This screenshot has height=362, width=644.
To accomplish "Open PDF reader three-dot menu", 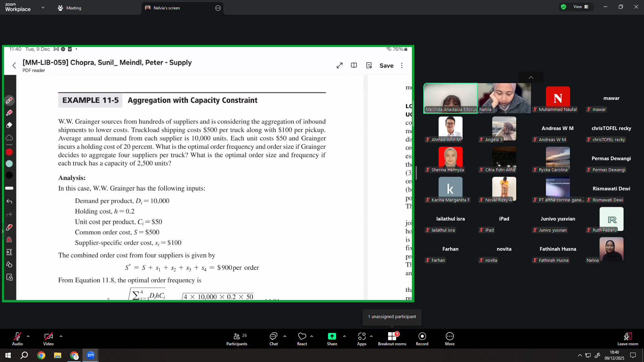I will [402, 65].
